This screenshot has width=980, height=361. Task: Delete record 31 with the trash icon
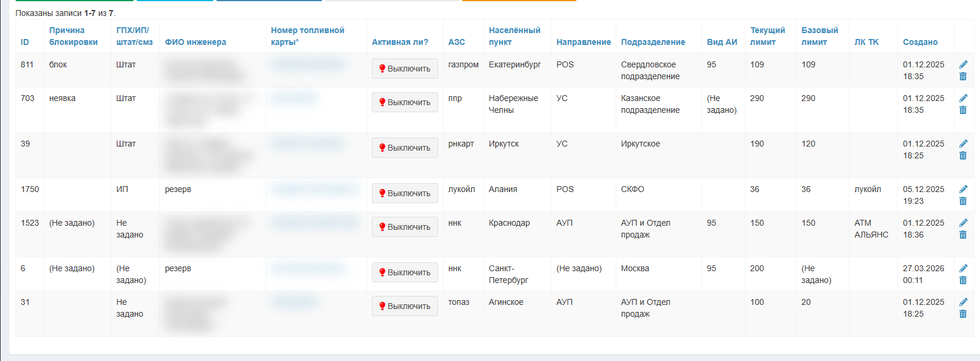click(963, 314)
